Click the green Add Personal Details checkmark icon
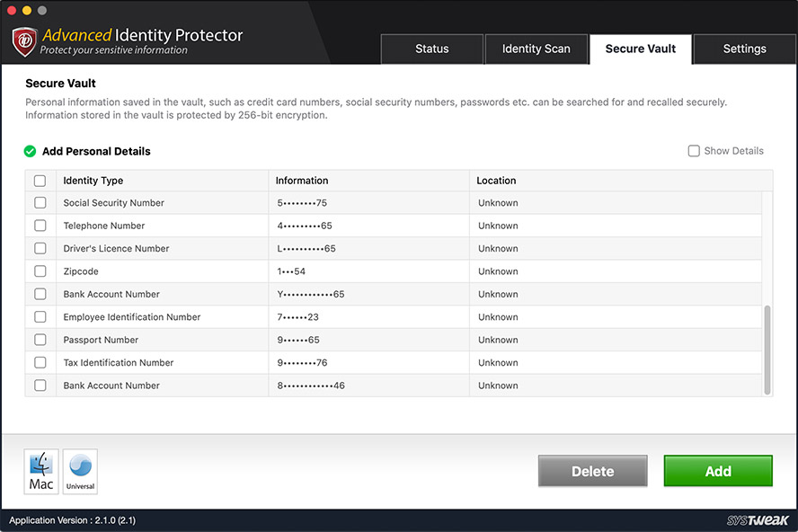This screenshot has width=798, height=532. coord(30,151)
